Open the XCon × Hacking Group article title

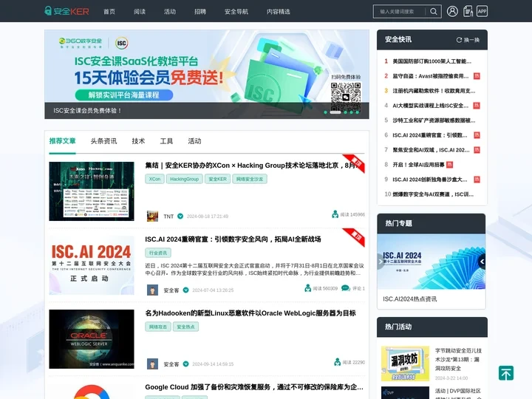pyautogui.click(x=251, y=166)
